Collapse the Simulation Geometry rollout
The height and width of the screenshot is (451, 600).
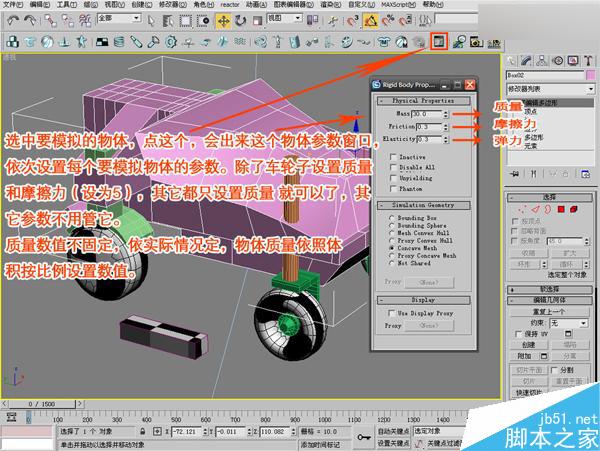(424, 205)
